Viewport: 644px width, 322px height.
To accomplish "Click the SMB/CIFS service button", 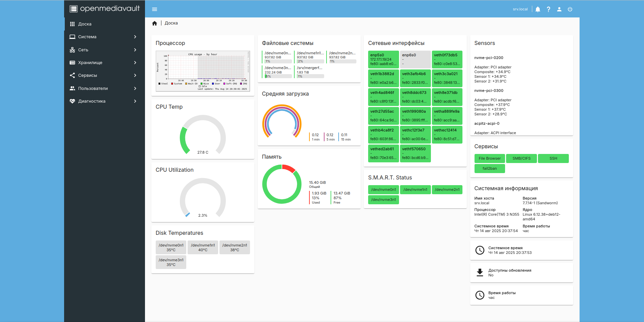I will coord(521,158).
